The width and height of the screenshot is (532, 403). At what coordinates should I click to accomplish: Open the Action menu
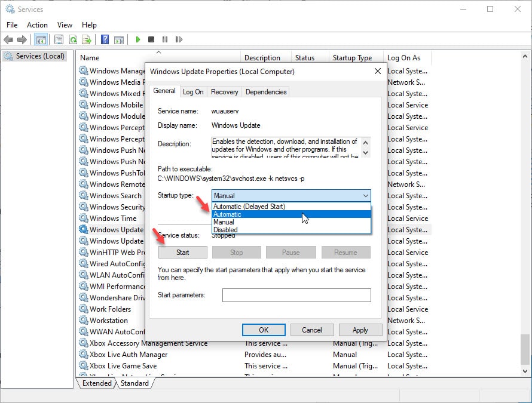point(37,25)
